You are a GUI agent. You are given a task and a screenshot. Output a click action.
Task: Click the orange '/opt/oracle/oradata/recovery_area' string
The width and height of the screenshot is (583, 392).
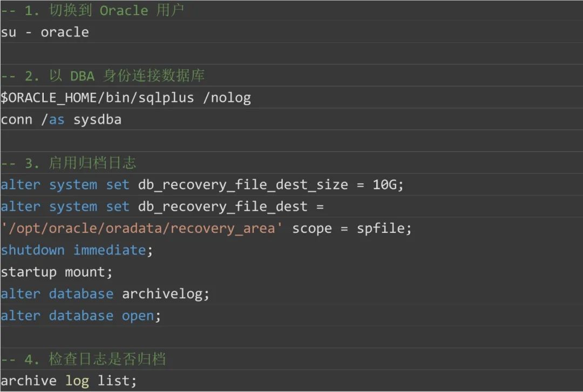click(142, 229)
